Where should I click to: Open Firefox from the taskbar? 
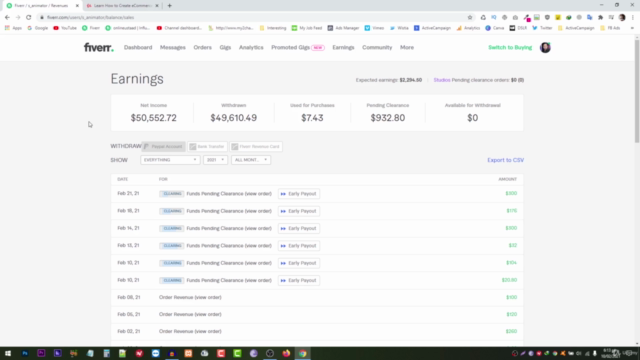[x=286, y=353]
